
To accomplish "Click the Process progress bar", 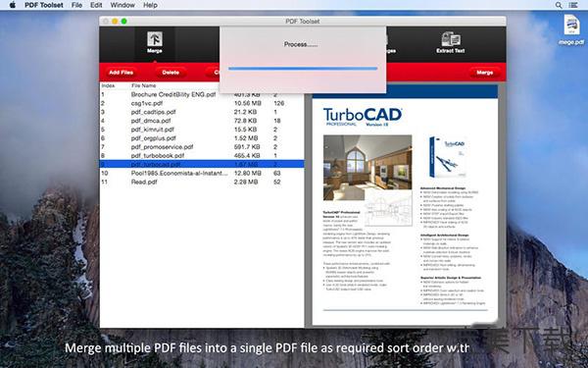I will [303, 69].
